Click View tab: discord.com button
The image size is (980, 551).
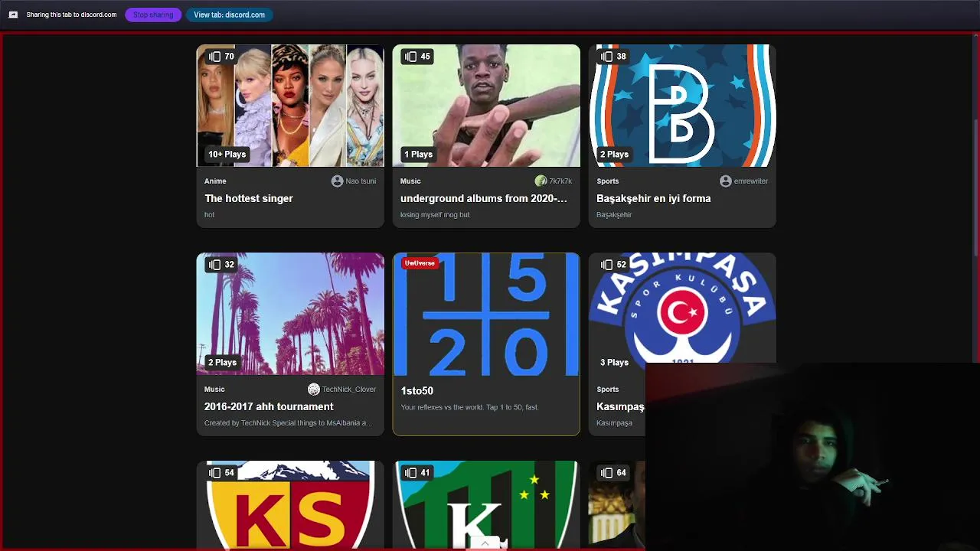click(x=229, y=15)
